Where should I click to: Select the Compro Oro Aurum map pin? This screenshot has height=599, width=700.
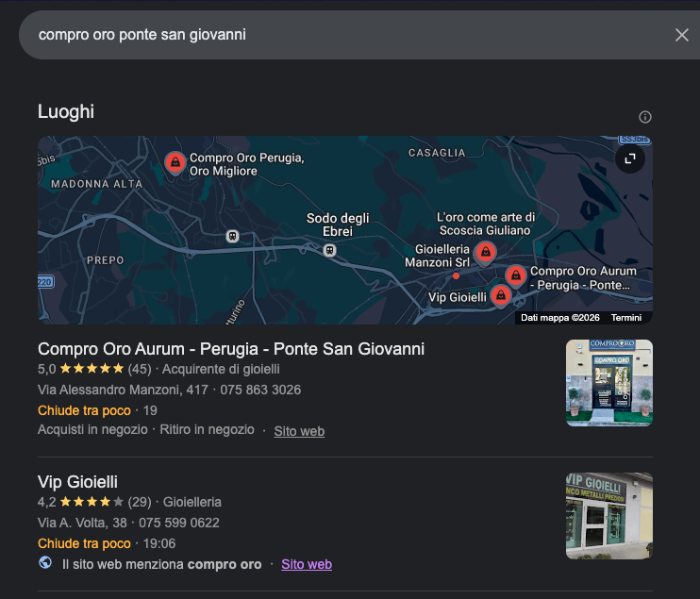point(516,275)
